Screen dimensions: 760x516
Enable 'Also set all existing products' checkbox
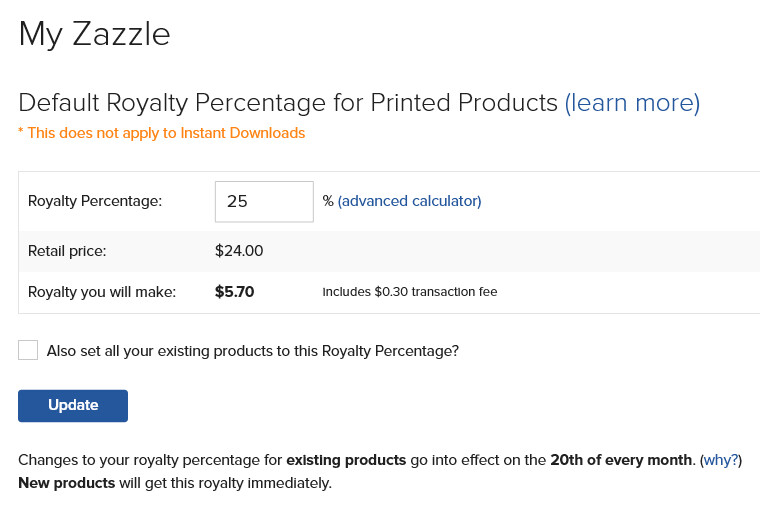(x=28, y=350)
